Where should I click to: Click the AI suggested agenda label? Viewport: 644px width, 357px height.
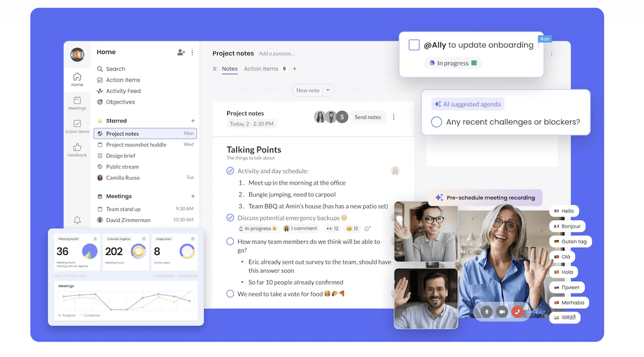[x=468, y=104]
